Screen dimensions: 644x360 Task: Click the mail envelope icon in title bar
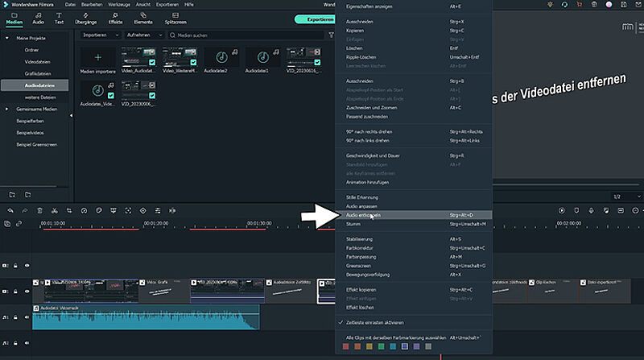tap(638, 5)
